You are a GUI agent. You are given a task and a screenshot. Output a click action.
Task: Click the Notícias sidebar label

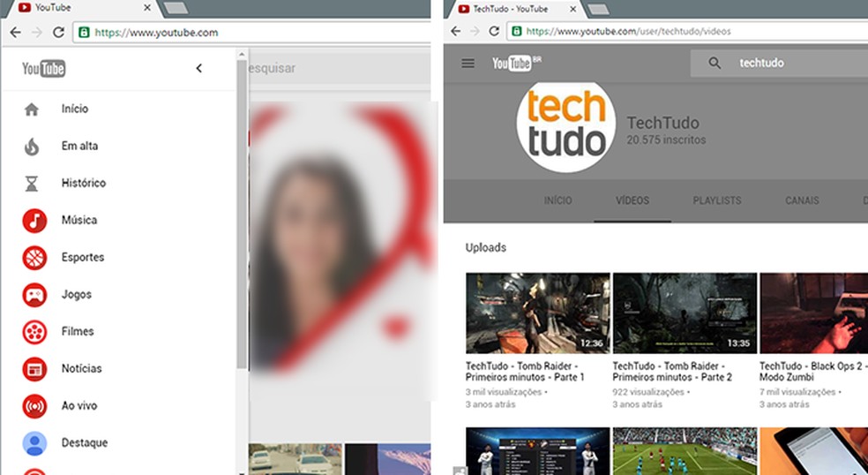coord(81,368)
